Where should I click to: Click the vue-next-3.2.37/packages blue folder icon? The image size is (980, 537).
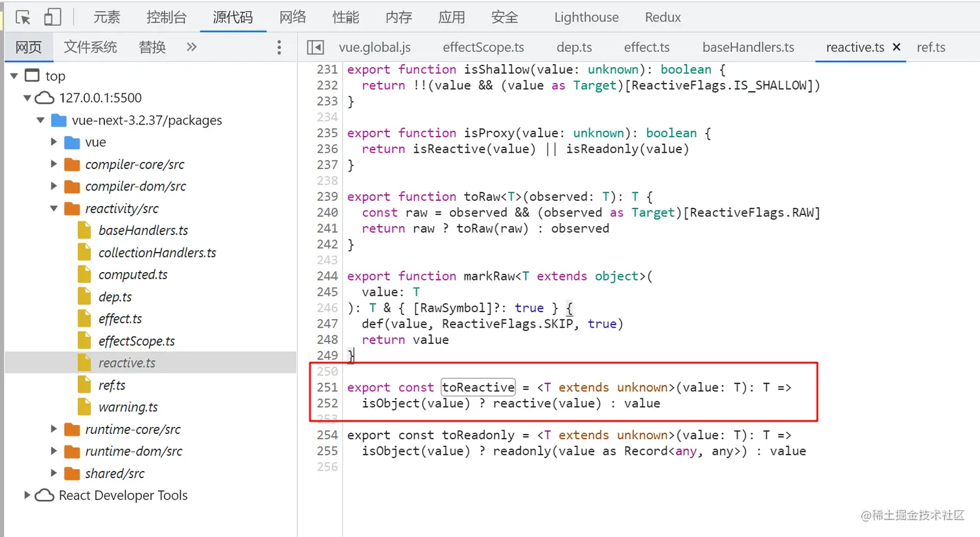59,120
